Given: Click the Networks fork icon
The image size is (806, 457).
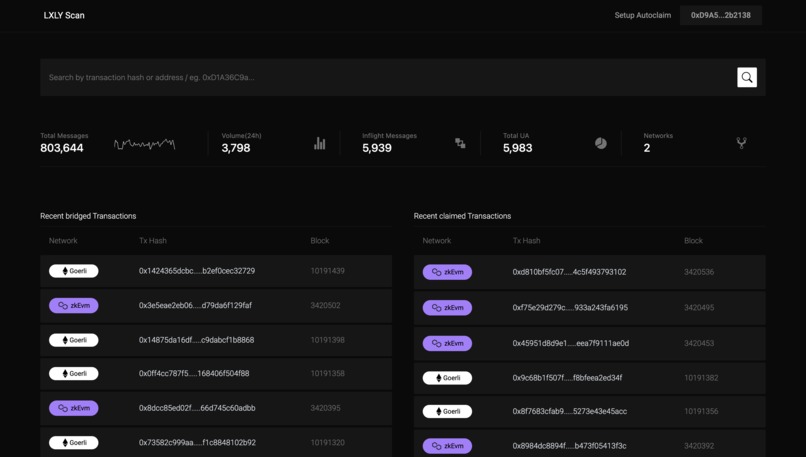Looking at the screenshot, I should click(x=741, y=143).
